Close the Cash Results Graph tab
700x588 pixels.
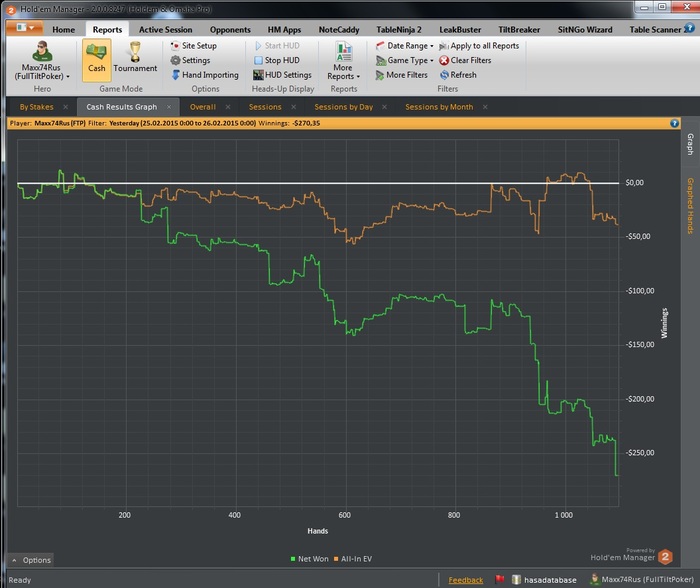pos(169,107)
